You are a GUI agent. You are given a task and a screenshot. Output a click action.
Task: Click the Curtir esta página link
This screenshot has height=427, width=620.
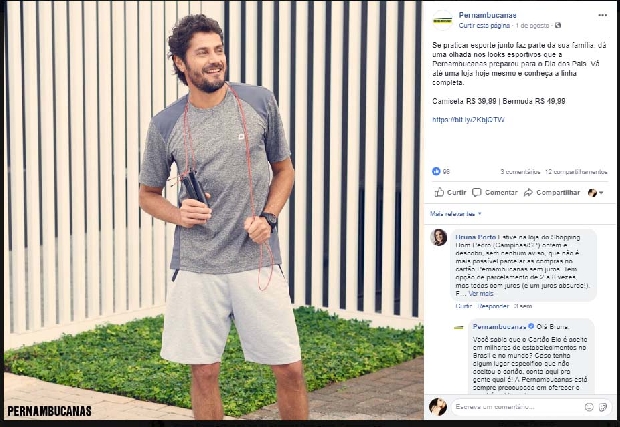[484, 26]
